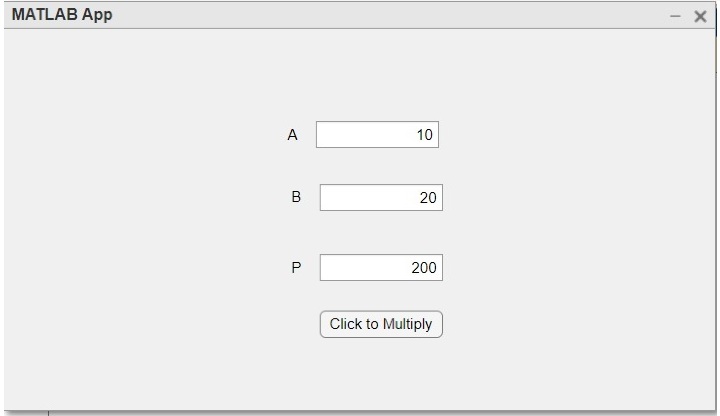Place cursor in field containing 10
The width and height of the screenshot is (720, 416).
pyautogui.click(x=377, y=135)
